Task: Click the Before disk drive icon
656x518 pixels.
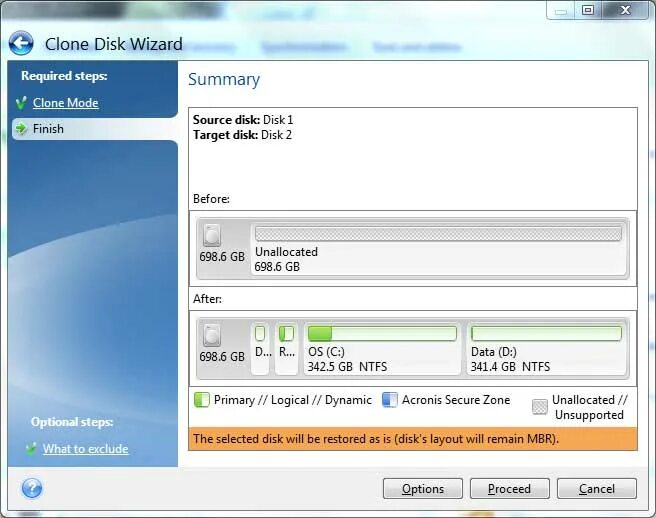Action: (x=212, y=235)
